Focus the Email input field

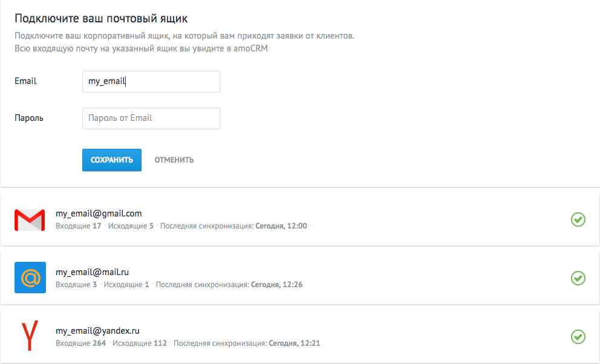(151, 82)
